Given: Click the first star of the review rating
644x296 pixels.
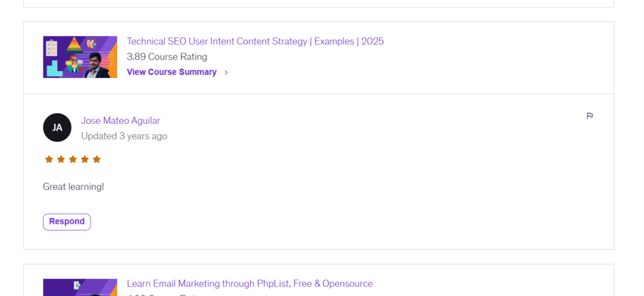Looking at the screenshot, I should click(x=49, y=160).
